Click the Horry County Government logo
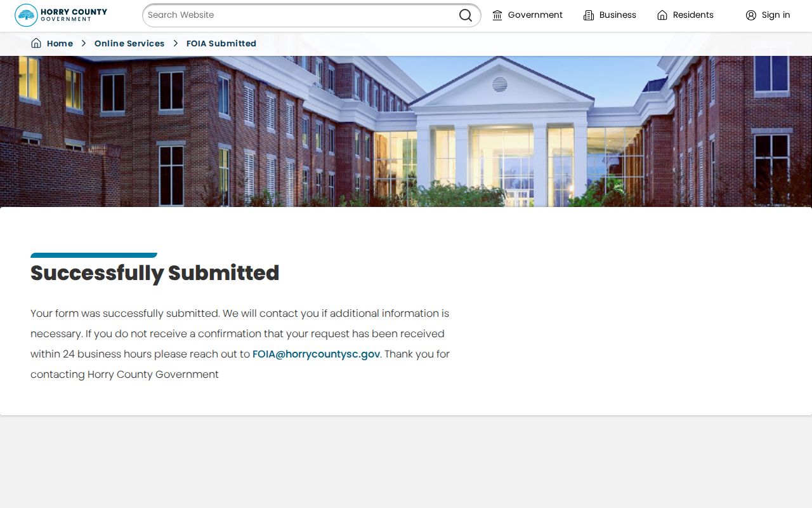Viewport: 812px width, 508px height. coord(61,15)
